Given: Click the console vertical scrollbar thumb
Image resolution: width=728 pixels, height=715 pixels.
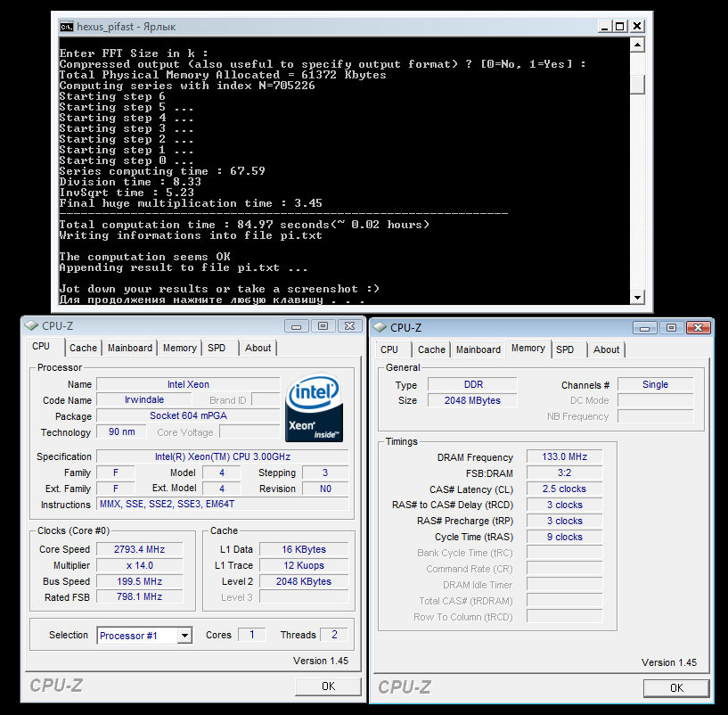Looking at the screenshot, I should point(637,85).
